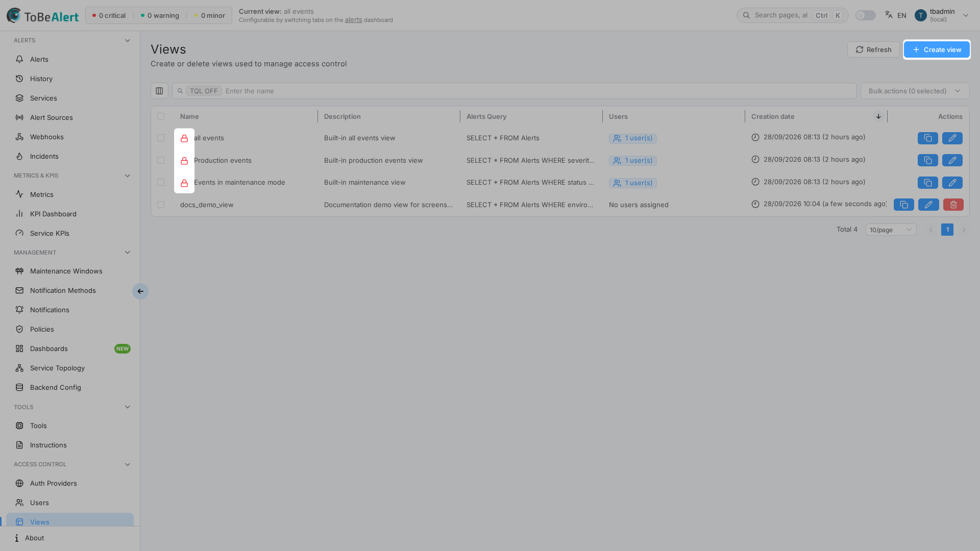Open Bulk actions dropdown
Viewport: 980px width, 551px height.
pyautogui.click(x=915, y=91)
